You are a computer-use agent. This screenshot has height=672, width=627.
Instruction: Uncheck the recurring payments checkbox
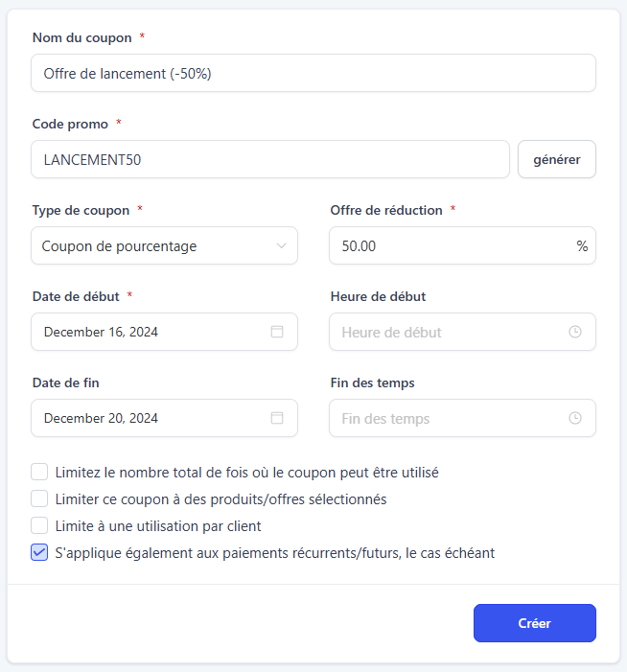click(x=39, y=552)
